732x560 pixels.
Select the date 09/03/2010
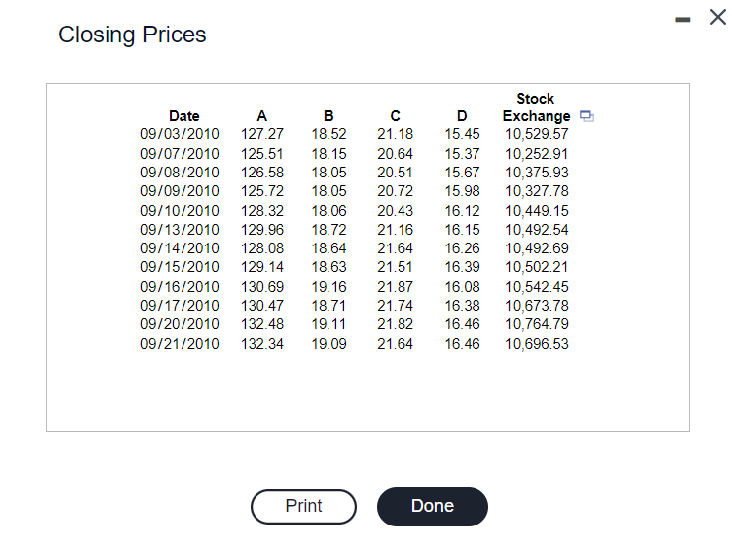point(180,134)
